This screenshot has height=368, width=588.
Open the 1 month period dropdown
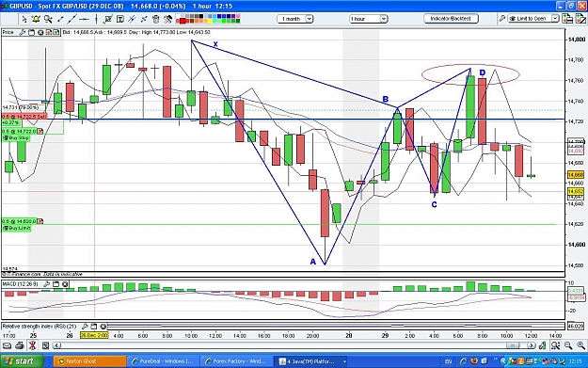click(x=295, y=19)
